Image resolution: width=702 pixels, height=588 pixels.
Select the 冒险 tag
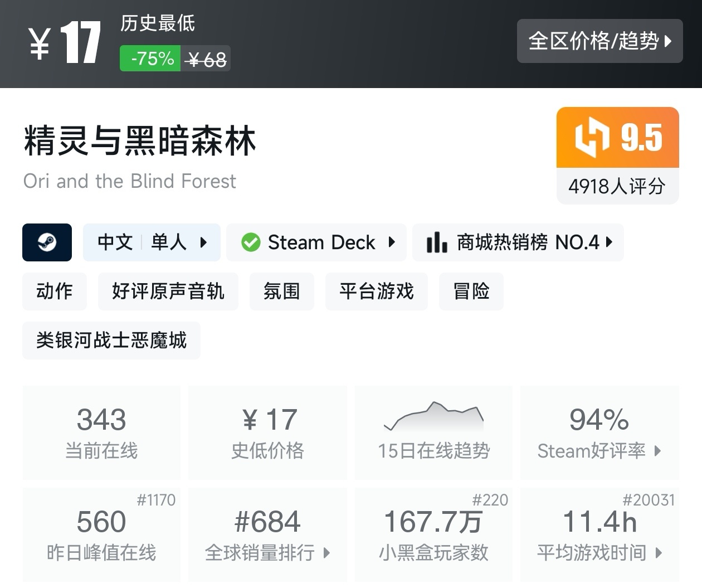[471, 291]
